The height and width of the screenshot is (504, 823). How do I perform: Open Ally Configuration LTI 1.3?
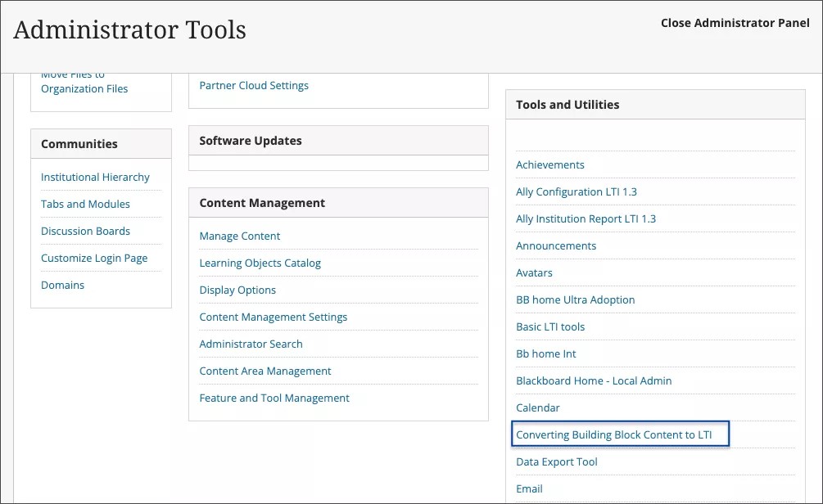(x=576, y=191)
